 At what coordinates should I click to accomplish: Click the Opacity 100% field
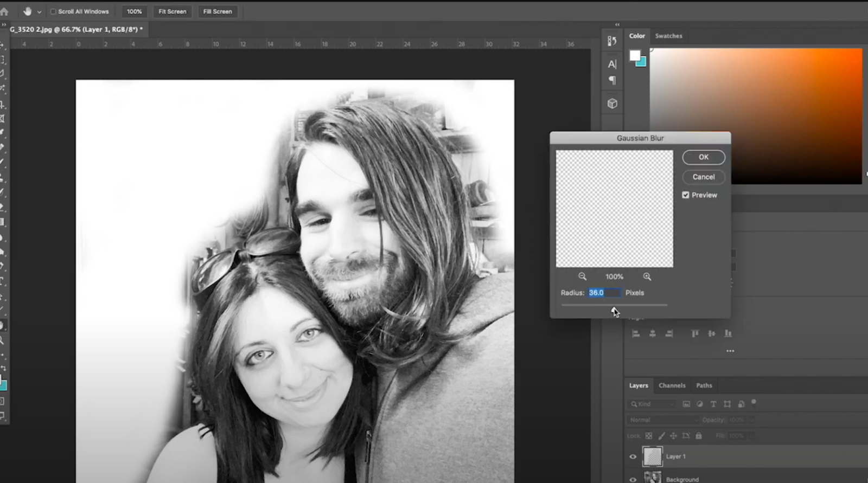coord(737,420)
